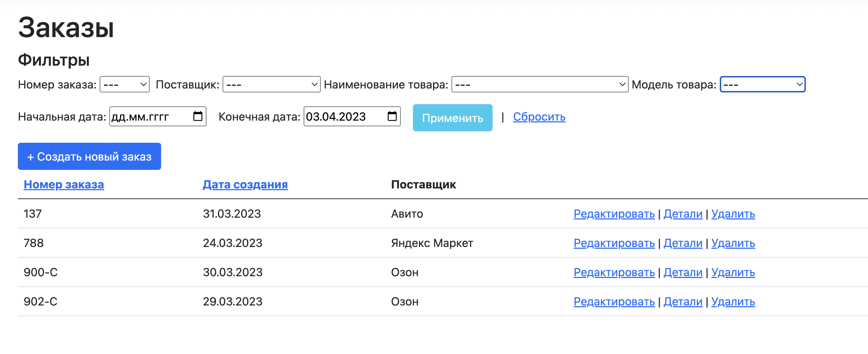Click Создать новый заказ button
Image resolution: width=868 pixels, height=354 pixels.
pyautogui.click(x=89, y=156)
